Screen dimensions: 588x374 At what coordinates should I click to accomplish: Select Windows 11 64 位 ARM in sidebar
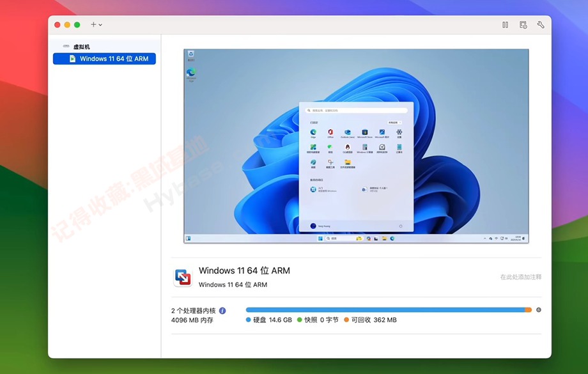point(104,59)
